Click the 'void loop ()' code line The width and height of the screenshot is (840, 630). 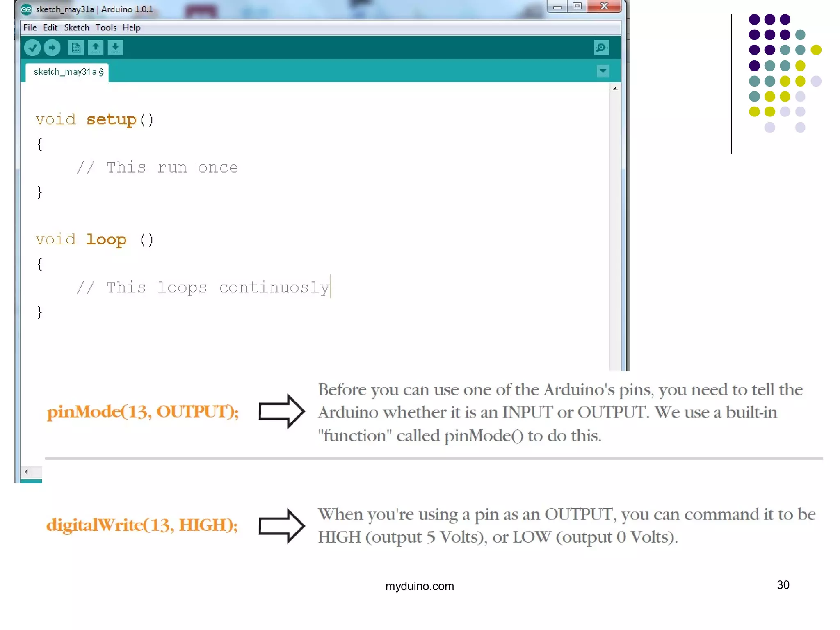[x=95, y=240]
